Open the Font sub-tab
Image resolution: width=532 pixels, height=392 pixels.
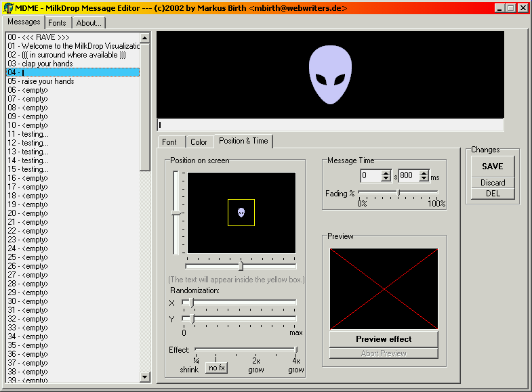[x=169, y=142]
